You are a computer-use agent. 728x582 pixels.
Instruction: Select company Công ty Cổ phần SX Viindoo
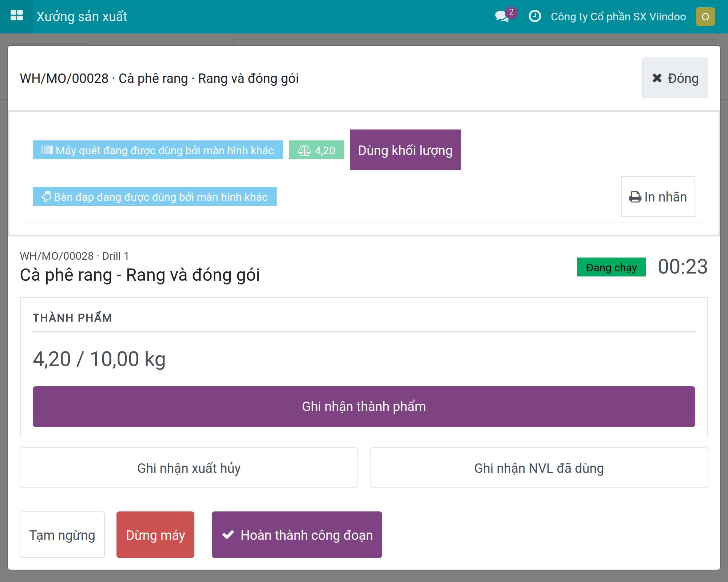pyautogui.click(x=618, y=17)
